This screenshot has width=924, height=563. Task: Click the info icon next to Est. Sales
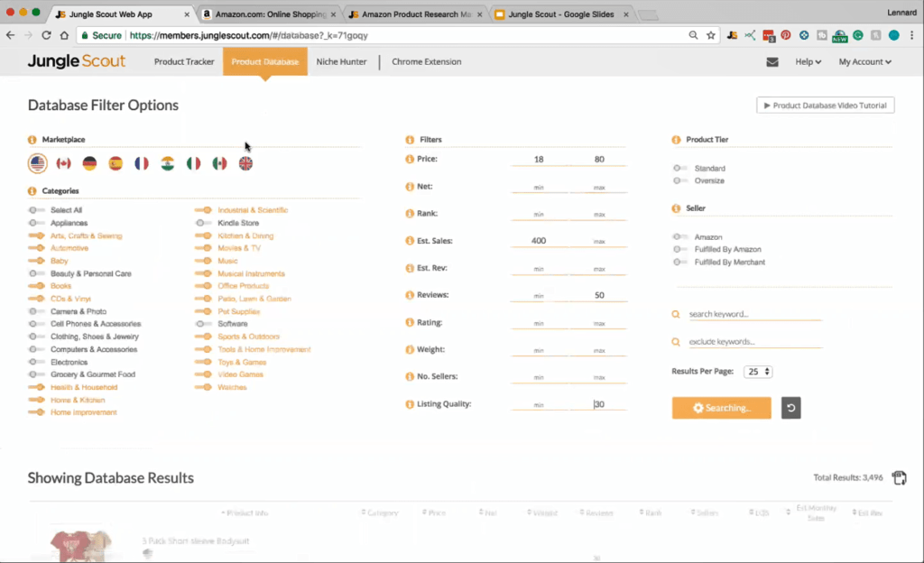click(410, 241)
